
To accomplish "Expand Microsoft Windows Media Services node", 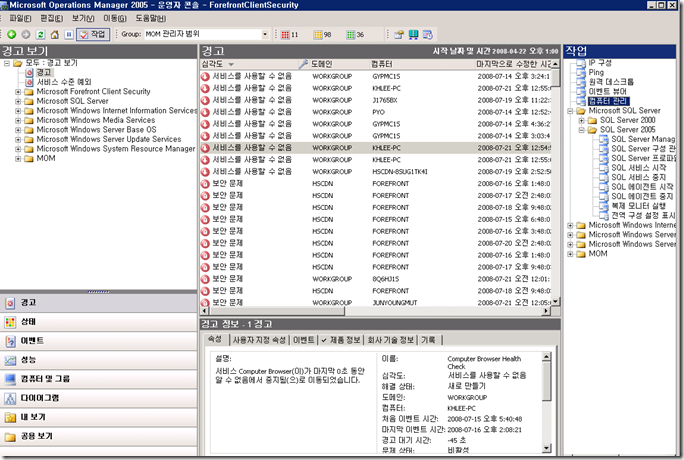I will (18, 120).
